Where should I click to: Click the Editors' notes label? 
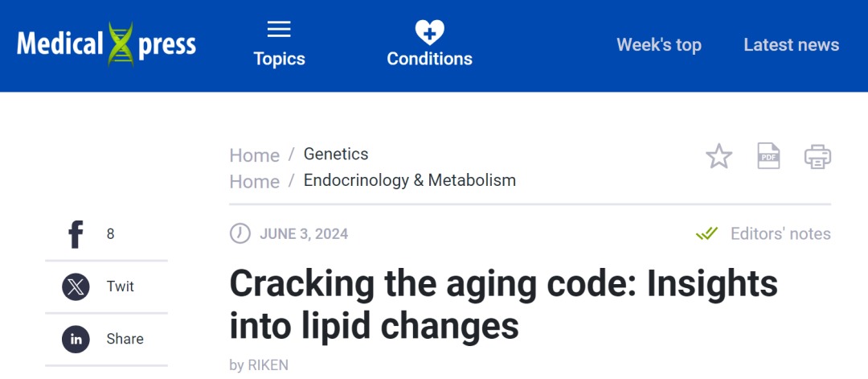point(780,234)
